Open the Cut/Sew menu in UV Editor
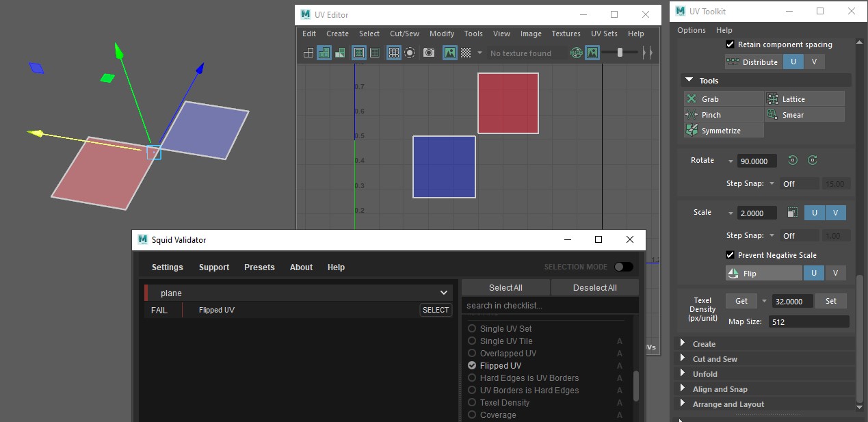This screenshot has height=422, width=868. click(x=405, y=34)
